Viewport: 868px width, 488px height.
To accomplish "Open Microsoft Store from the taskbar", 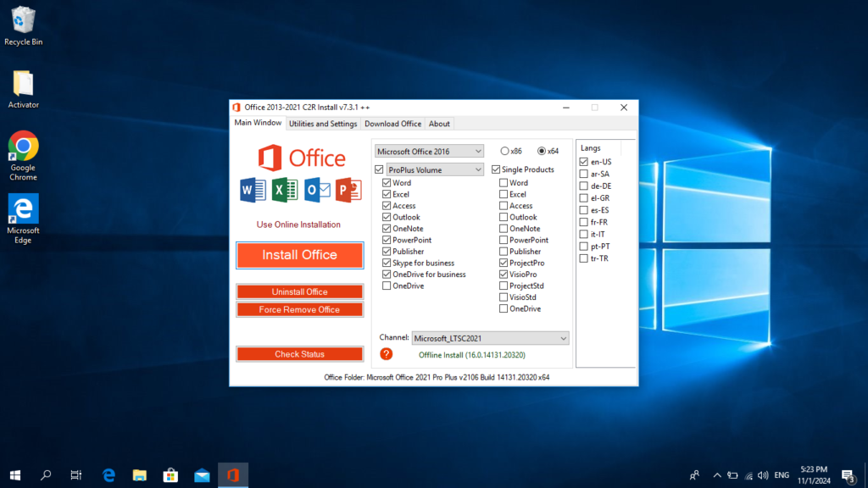I will point(170,475).
